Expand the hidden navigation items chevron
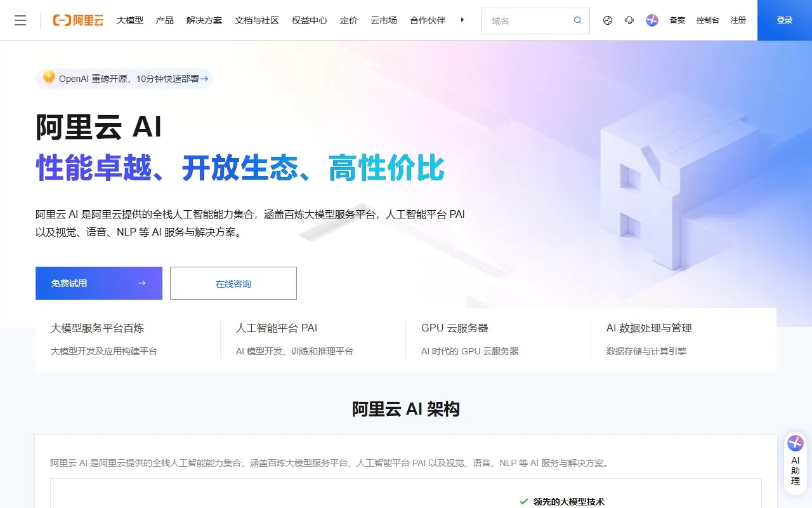Image resolution: width=812 pixels, height=508 pixels. (462, 20)
